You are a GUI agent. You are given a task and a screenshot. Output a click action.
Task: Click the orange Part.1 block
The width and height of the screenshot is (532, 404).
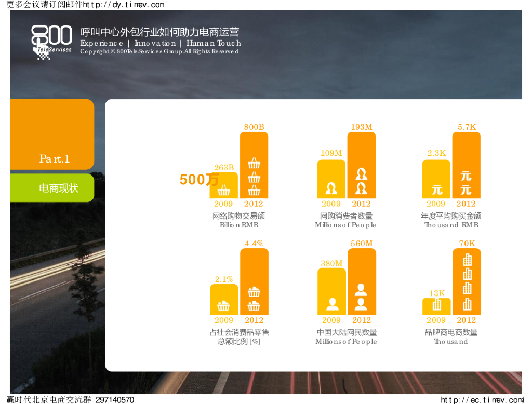tap(52, 134)
